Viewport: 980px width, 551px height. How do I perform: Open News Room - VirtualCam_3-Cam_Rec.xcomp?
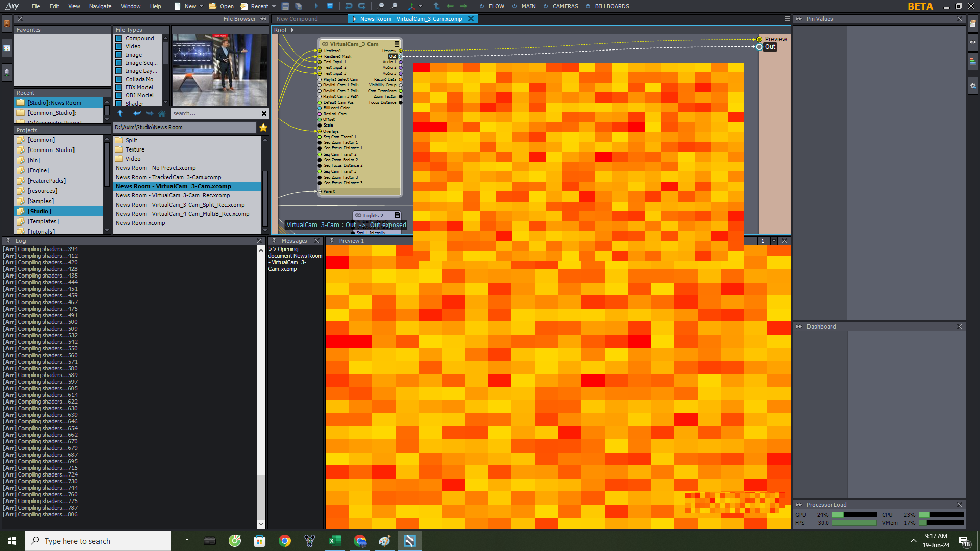(171, 195)
